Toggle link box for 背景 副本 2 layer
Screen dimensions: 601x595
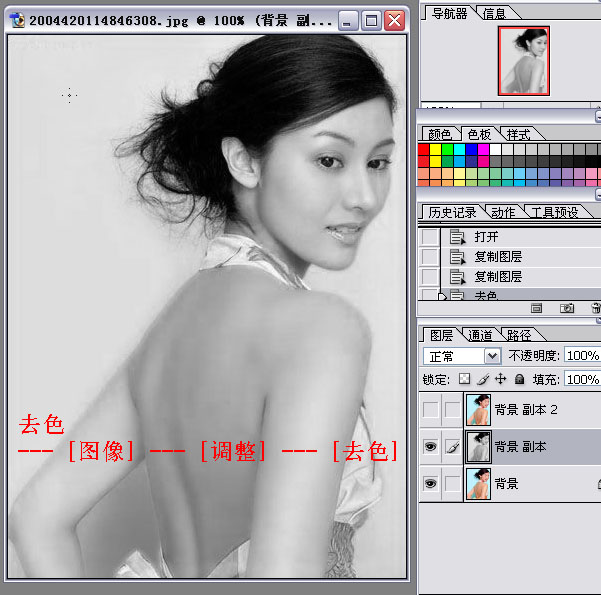(452, 410)
